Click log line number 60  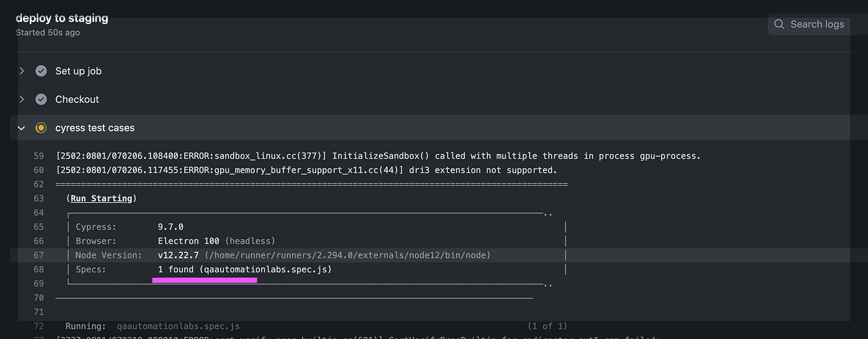(38, 170)
